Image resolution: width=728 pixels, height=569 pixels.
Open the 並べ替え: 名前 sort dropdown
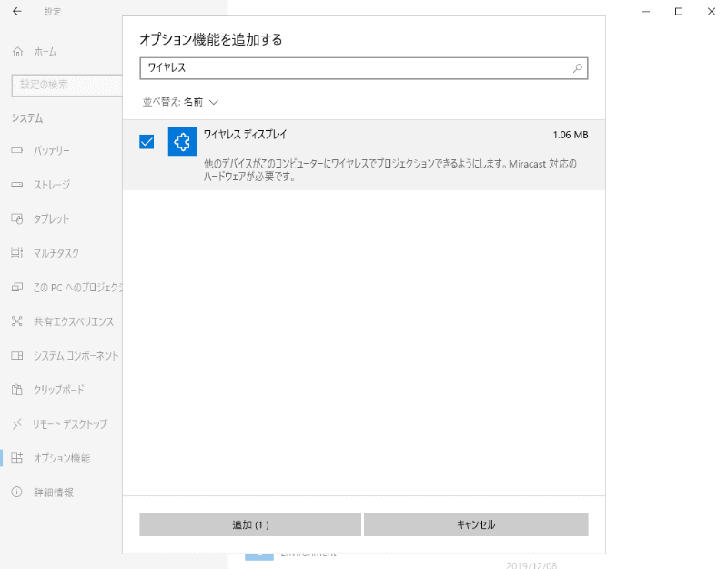point(180,102)
